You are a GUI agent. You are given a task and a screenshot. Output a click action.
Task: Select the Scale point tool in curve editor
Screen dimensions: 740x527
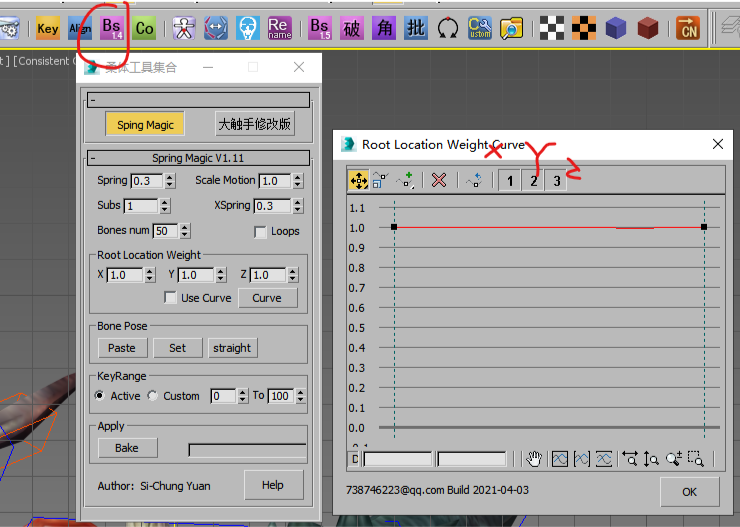[x=380, y=180]
